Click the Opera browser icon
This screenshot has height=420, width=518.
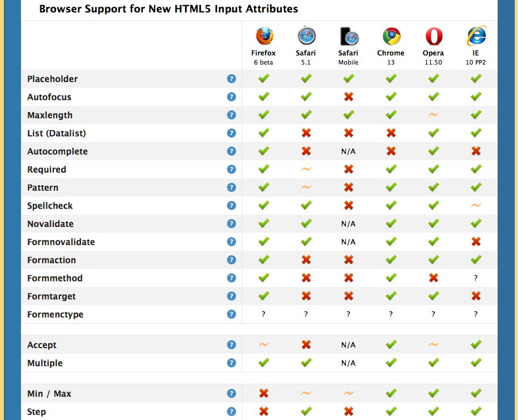point(434,36)
